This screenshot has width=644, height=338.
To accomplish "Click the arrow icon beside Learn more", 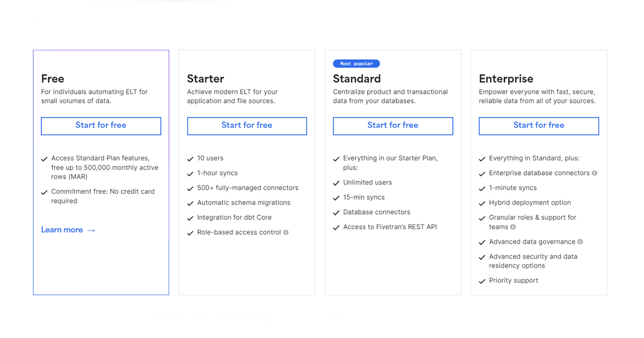I will click(x=91, y=230).
